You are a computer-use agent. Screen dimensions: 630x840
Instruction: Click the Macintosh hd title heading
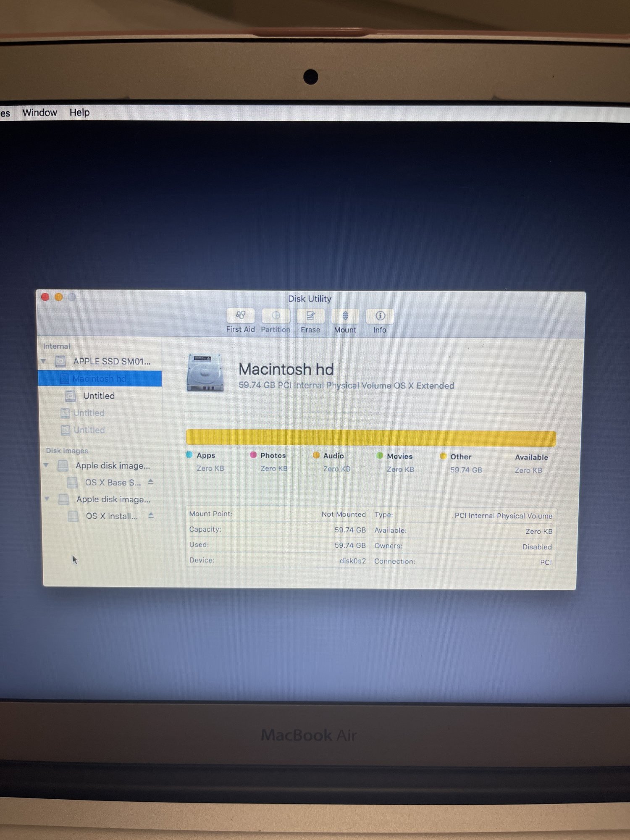click(x=286, y=370)
